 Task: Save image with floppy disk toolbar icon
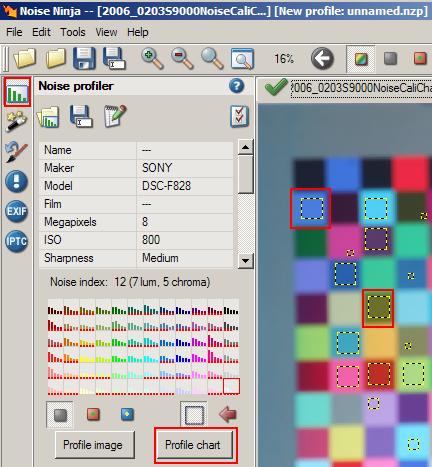84,58
